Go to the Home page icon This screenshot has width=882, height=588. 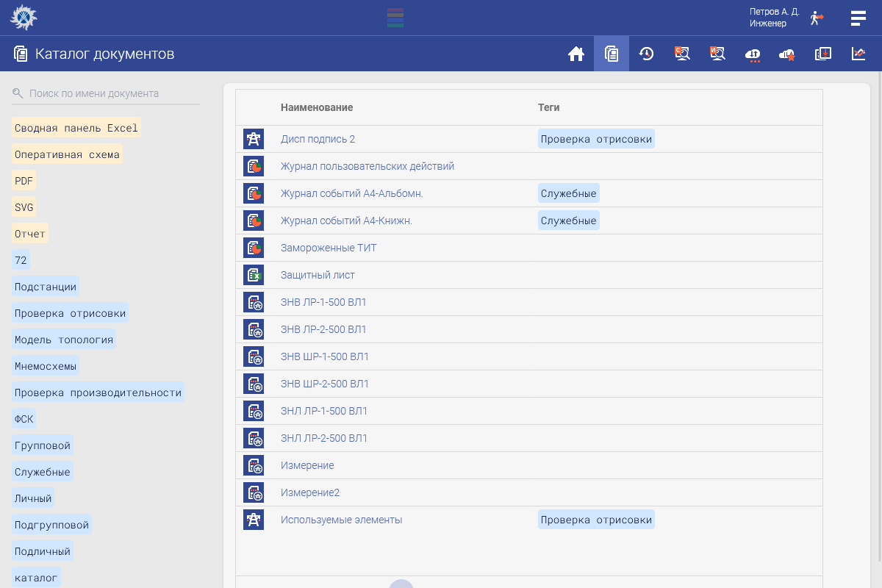point(576,54)
